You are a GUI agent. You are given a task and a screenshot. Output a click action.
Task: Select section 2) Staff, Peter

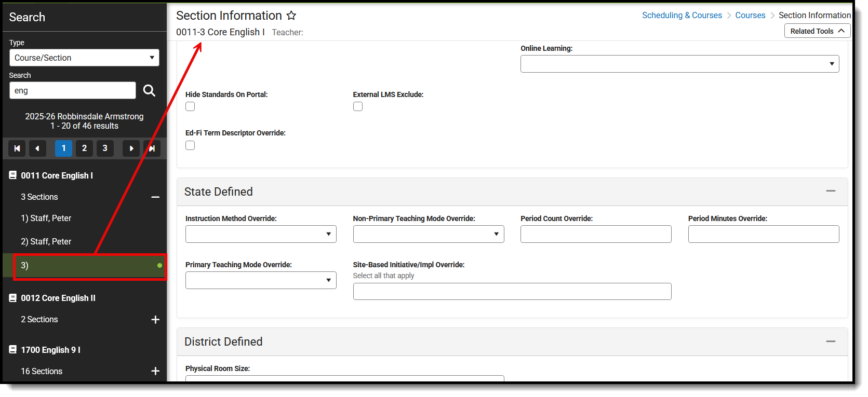click(x=46, y=241)
